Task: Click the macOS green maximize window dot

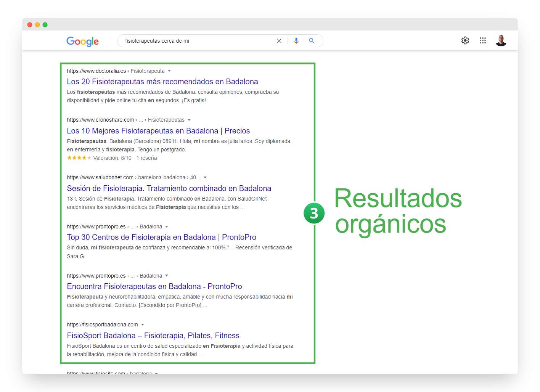Action: point(45,25)
